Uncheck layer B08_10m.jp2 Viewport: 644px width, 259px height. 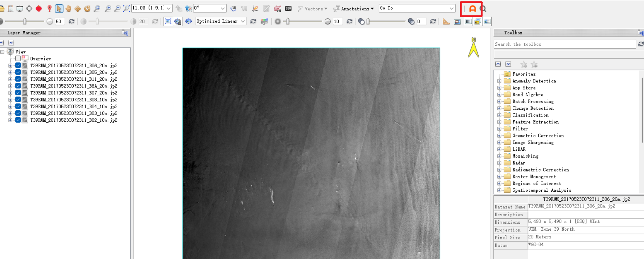(18, 99)
